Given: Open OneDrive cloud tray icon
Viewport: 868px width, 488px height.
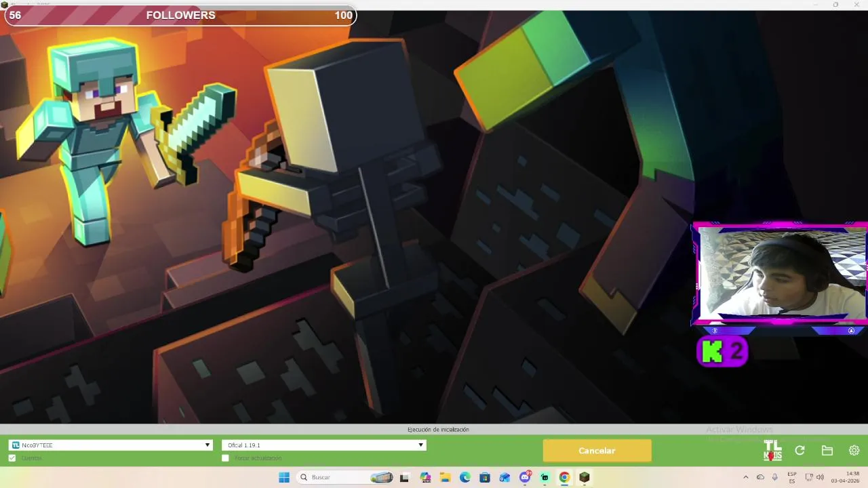Looking at the screenshot, I should click(760, 477).
